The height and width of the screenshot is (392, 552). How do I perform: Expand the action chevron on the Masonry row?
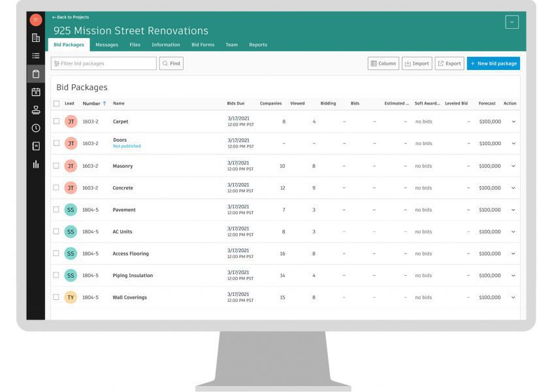(513, 165)
